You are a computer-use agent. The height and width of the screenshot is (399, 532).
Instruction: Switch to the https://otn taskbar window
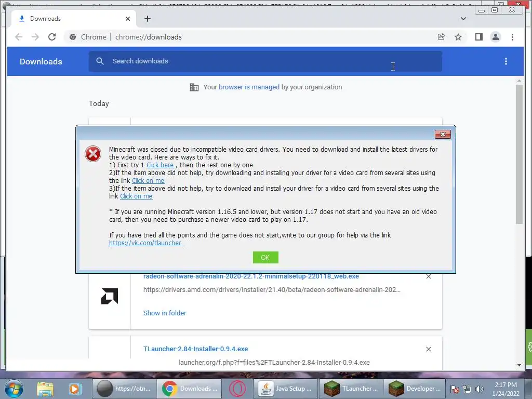coord(124,389)
